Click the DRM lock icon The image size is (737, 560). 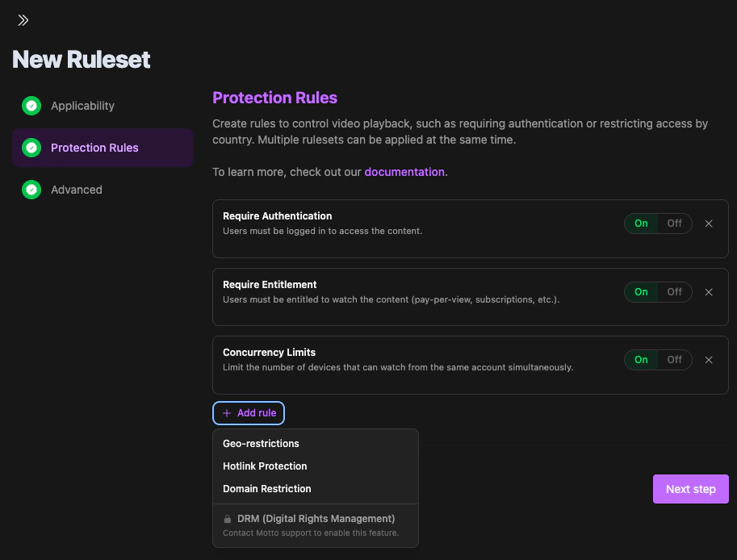(x=227, y=519)
